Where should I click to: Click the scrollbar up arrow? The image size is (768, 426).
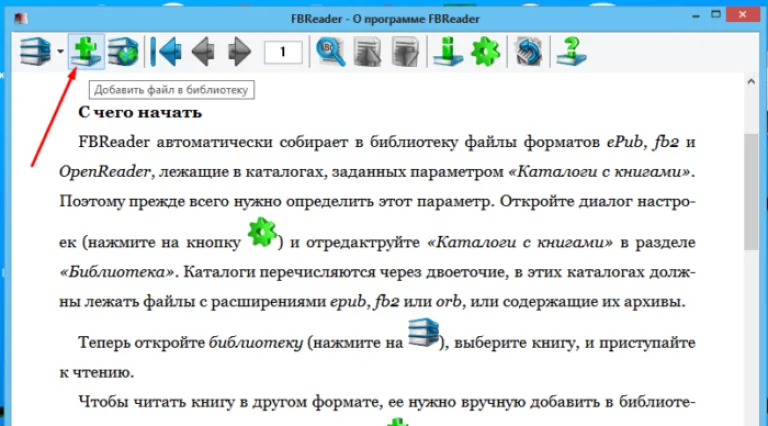point(751,82)
